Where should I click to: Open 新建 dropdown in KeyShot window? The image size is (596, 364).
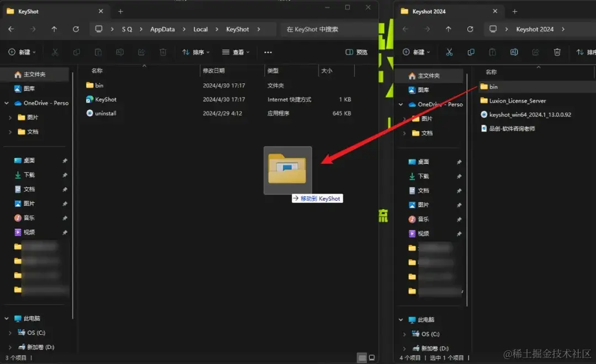(x=22, y=52)
